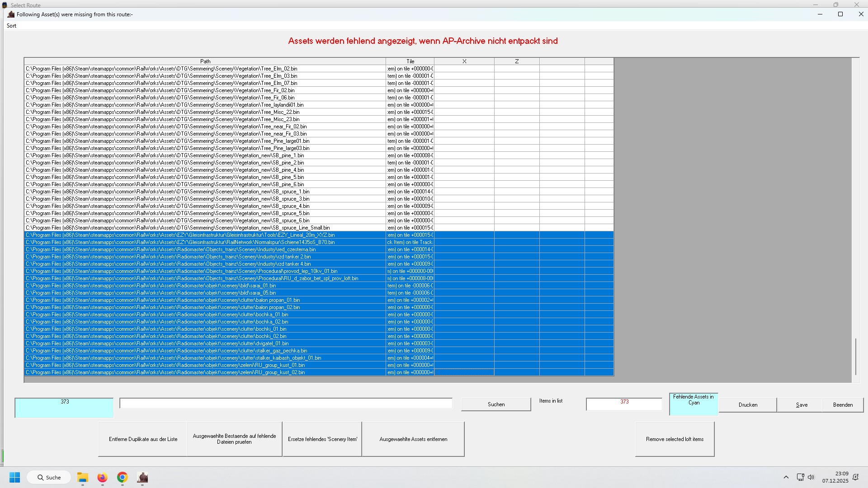Viewport: 868px width, 488px height.
Task: Click the cyan Fehlende Assets swatch
Action: [693, 404]
